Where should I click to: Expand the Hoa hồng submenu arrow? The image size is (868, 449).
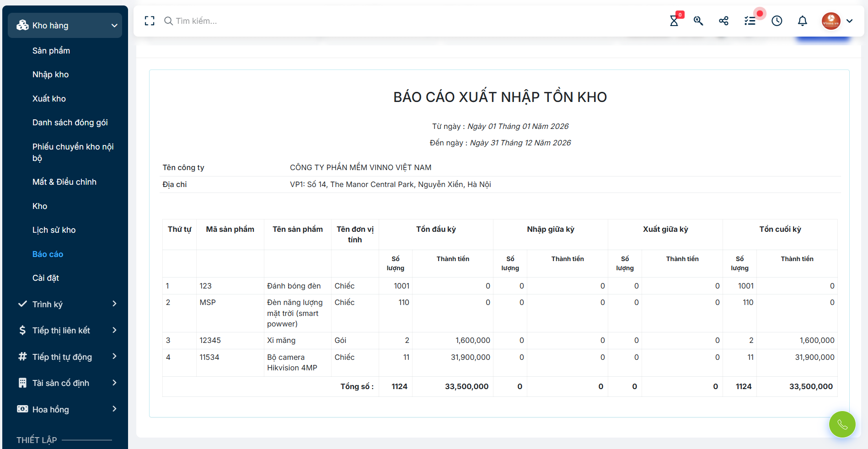coord(114,409)
